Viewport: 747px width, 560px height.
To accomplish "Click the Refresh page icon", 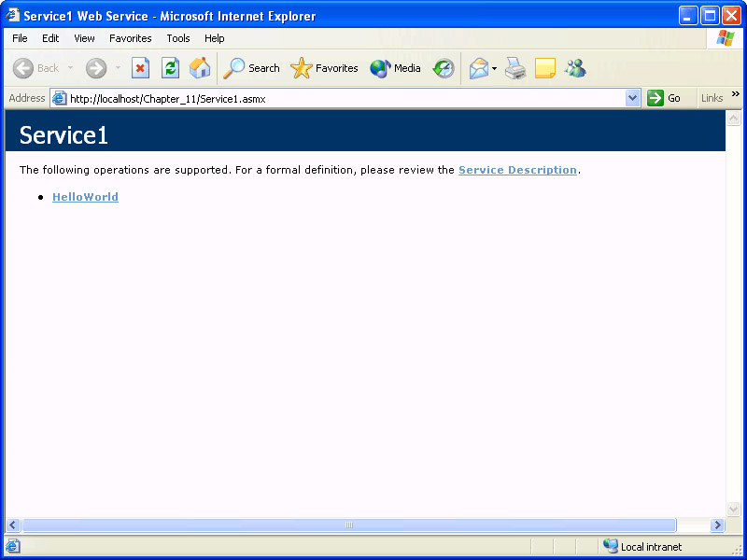I will coord(170,68).
